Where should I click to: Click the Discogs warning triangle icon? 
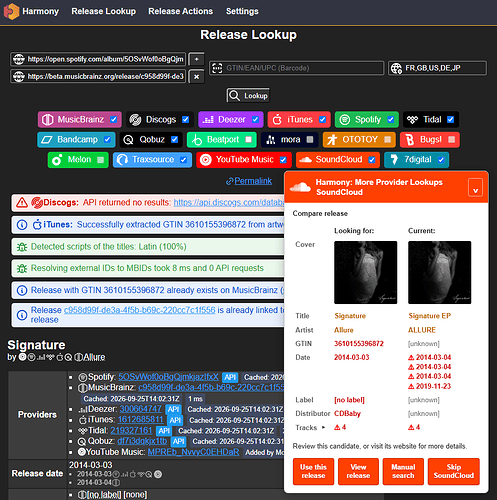(x=22, y=202)
